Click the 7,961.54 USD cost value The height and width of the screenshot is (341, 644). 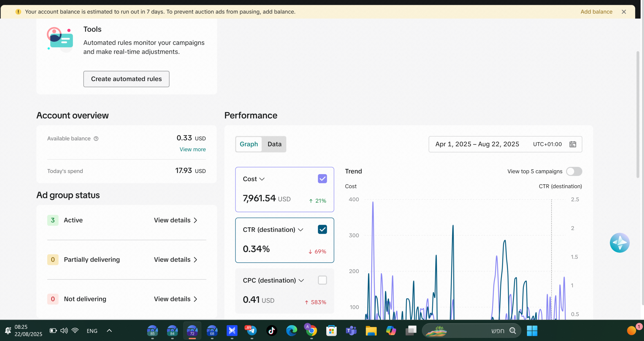pos(267,199)
